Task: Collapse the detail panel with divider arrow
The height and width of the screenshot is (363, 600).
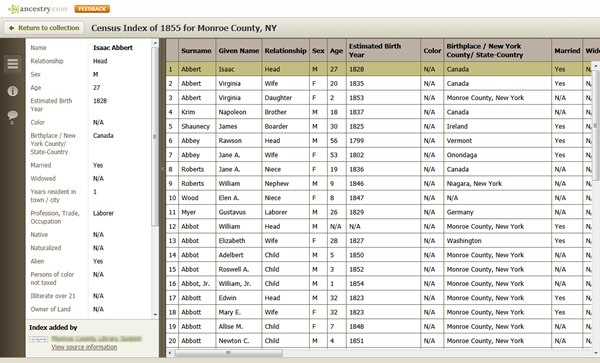Action: pyautogui.click(x=162, y=168)
